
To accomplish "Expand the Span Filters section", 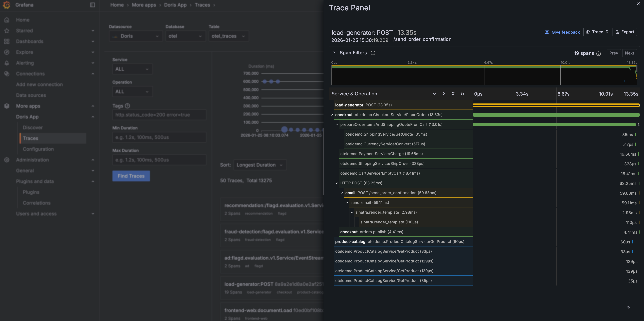I will point(334,53).
